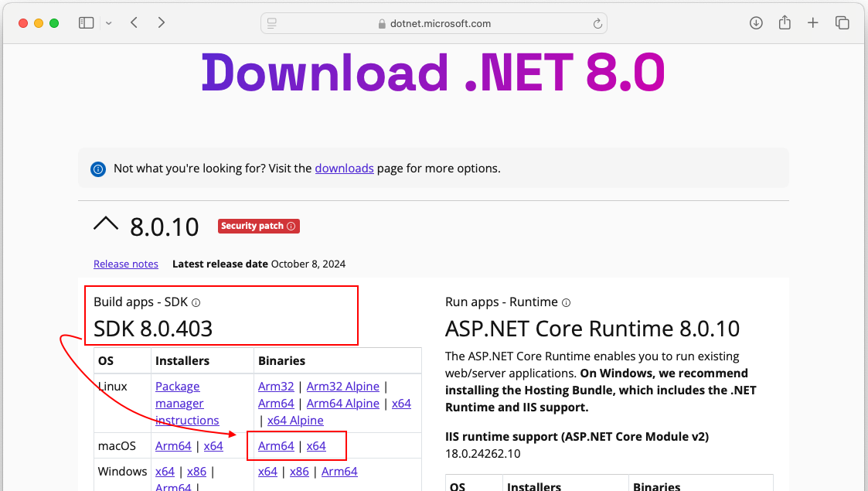Download the Windows x86 installer

pyautogui.click(x=196, y=471)
